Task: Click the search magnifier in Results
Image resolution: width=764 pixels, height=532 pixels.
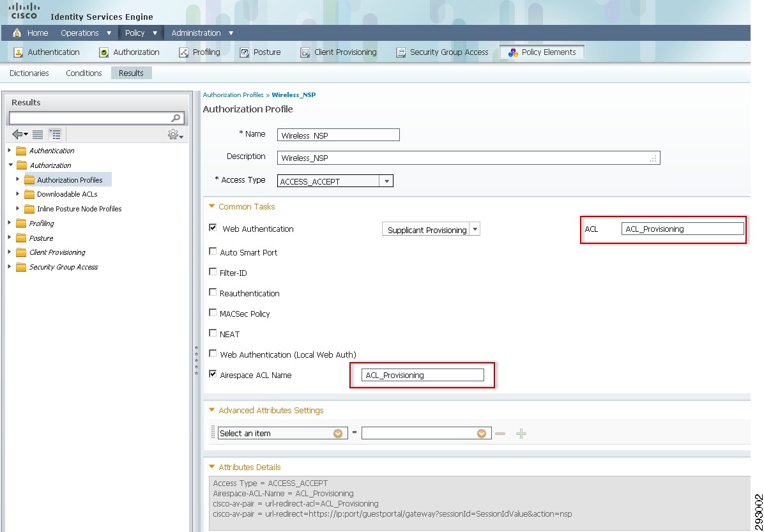Action: pos(176,118)
